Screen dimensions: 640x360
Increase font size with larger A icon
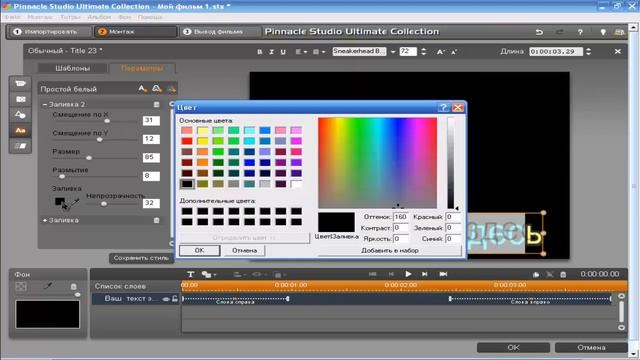(440, 52)
